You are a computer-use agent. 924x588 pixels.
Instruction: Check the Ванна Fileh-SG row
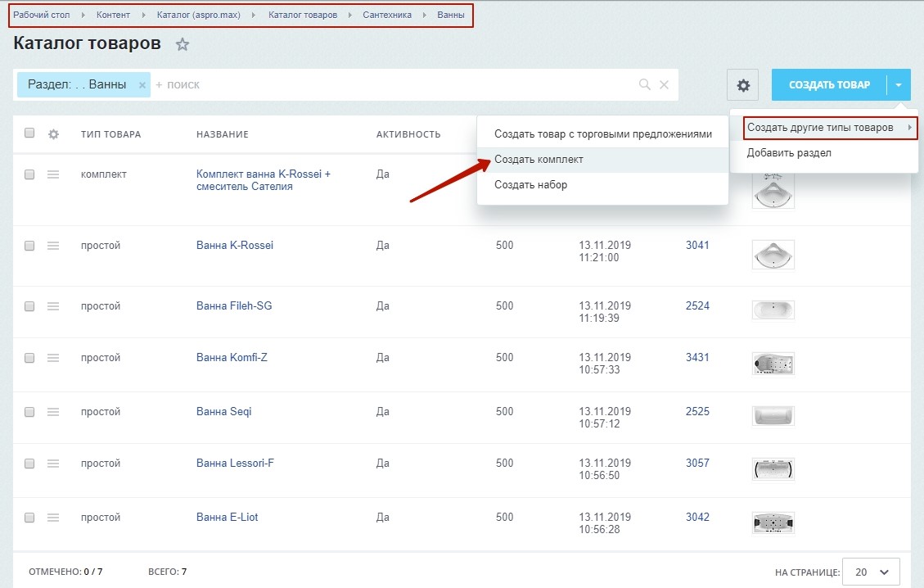[29, 306]
